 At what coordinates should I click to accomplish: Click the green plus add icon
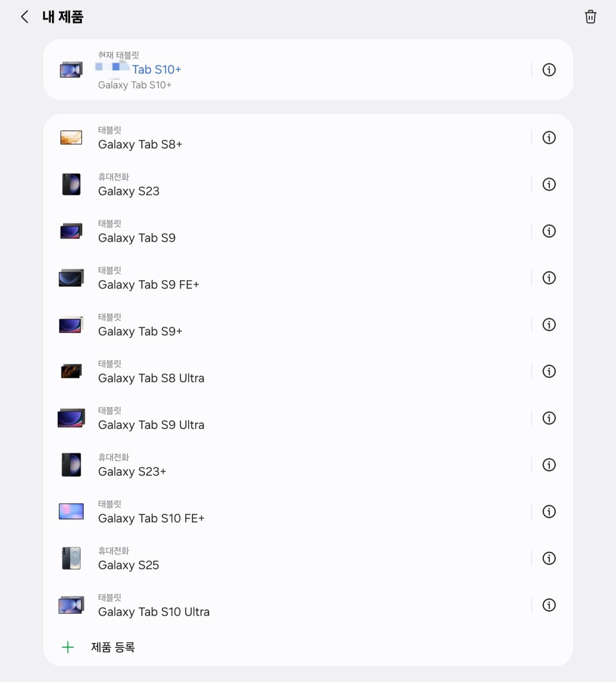[68, 647]
